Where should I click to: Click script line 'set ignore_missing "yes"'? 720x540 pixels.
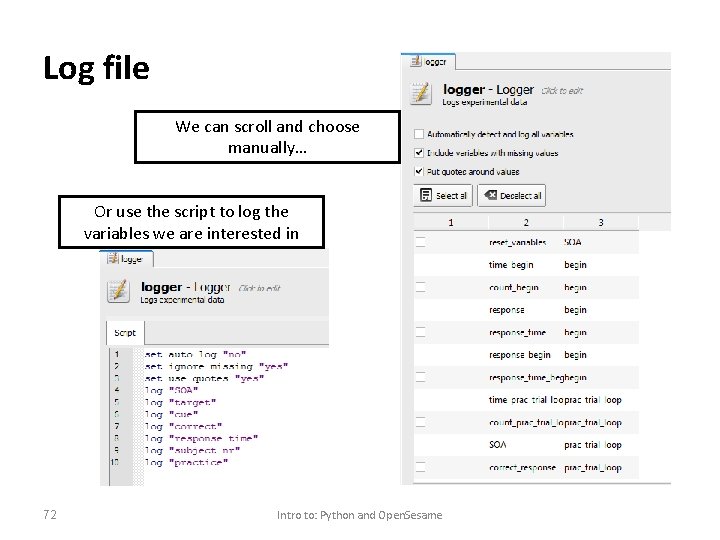[x=216, y=366]
